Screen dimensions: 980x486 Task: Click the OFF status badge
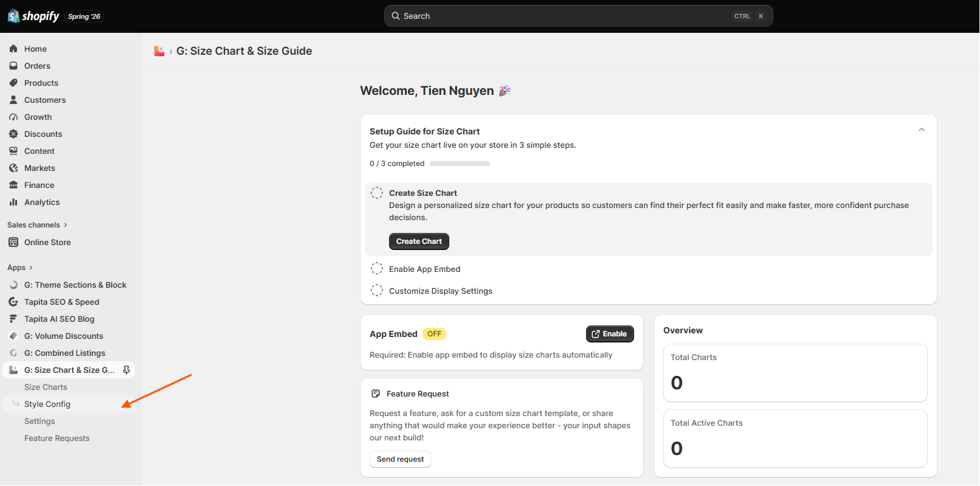pos(434,334)
